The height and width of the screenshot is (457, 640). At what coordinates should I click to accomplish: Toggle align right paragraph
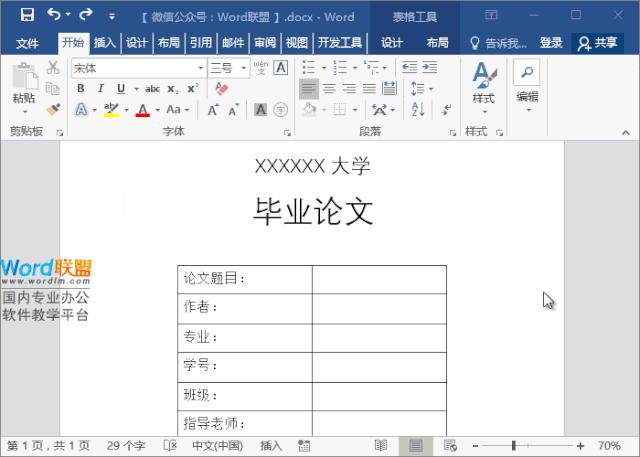coord(349,89)
